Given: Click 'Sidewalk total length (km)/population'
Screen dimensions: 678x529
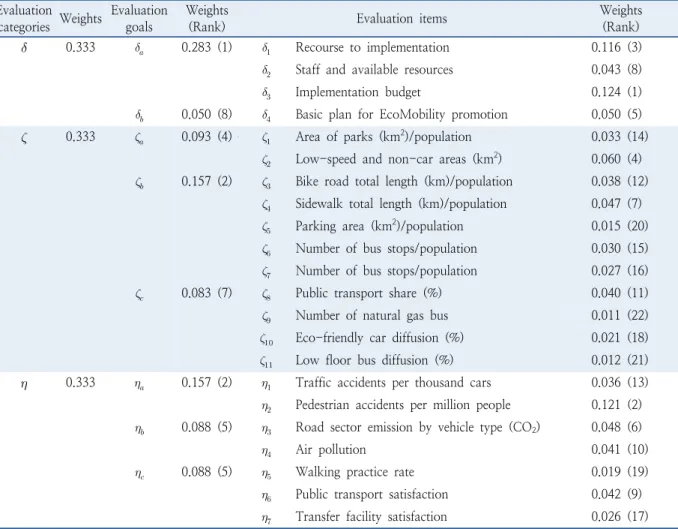Looking at the screenshot, I should click(x=401, y=204).
